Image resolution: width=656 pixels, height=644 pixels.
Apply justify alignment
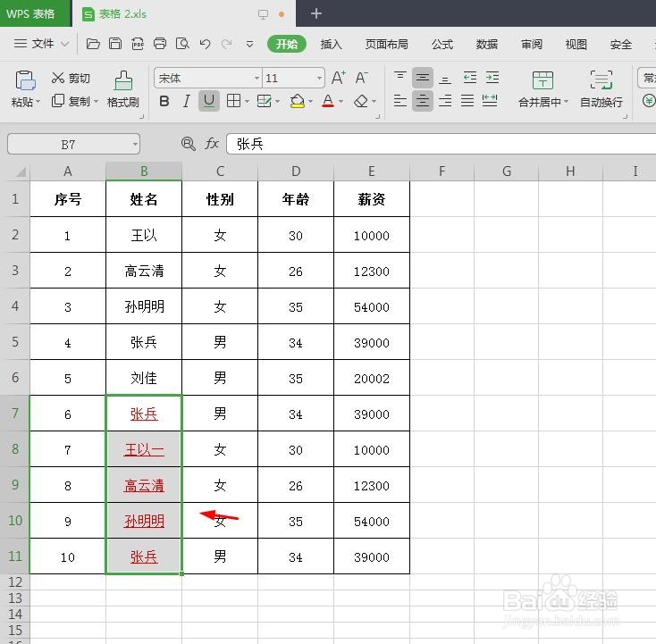(x=467, y=101)
